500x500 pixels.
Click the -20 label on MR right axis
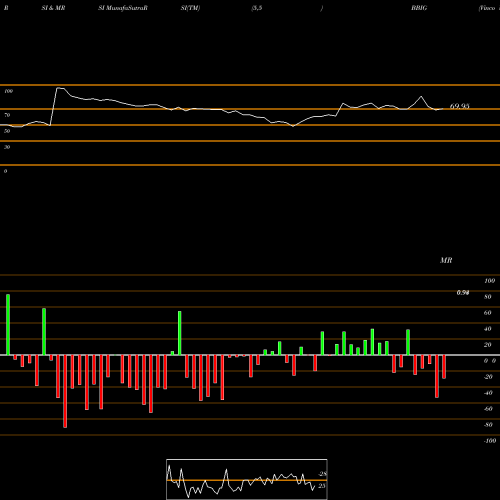[488, 377]
